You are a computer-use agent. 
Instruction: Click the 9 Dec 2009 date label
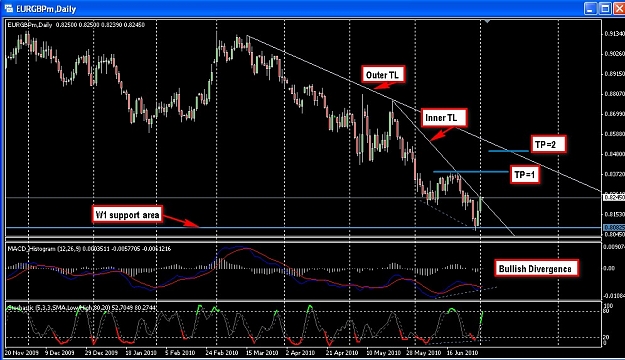tap(59, 353)
